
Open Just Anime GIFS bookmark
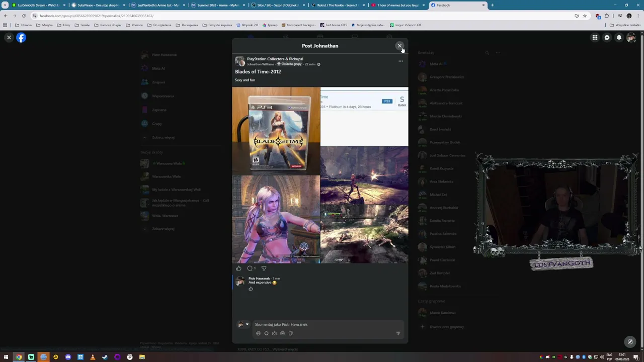click(x=334, y=25)
